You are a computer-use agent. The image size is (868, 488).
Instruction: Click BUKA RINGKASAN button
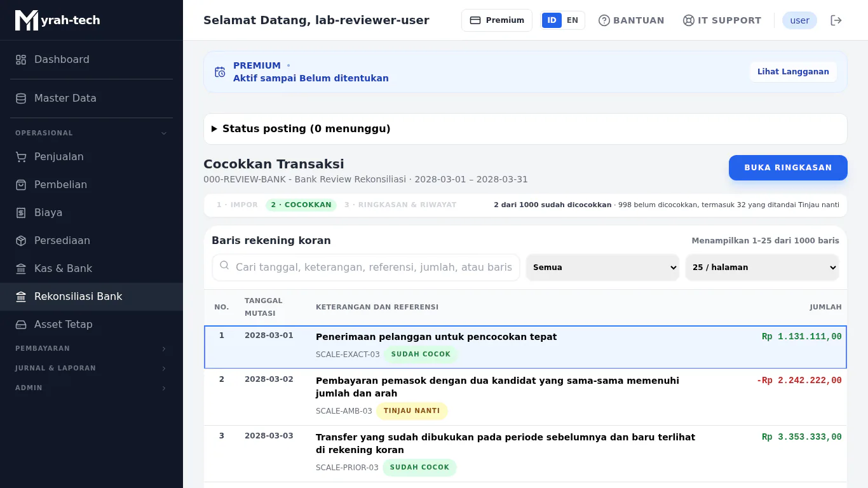[x=788, y=168]
